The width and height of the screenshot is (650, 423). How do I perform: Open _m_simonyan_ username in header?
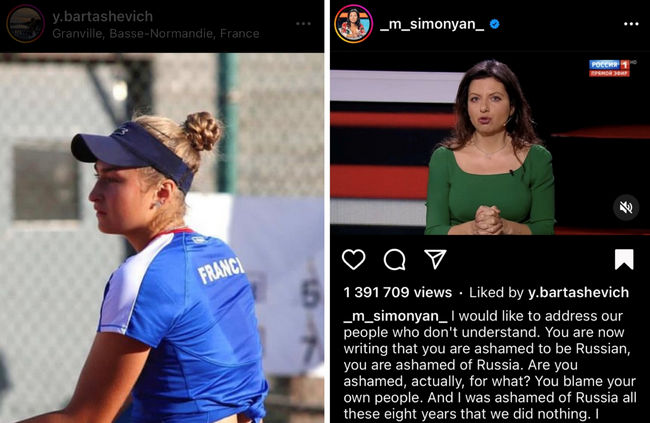click(432, 24)
